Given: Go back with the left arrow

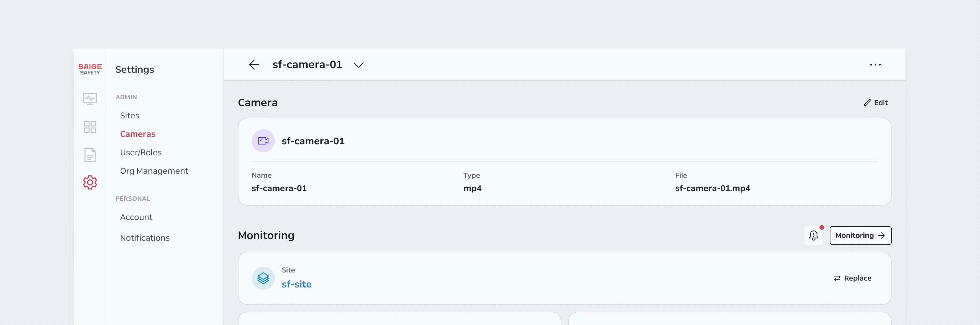Looking at the screenshot, I should (x=254, y=65).
